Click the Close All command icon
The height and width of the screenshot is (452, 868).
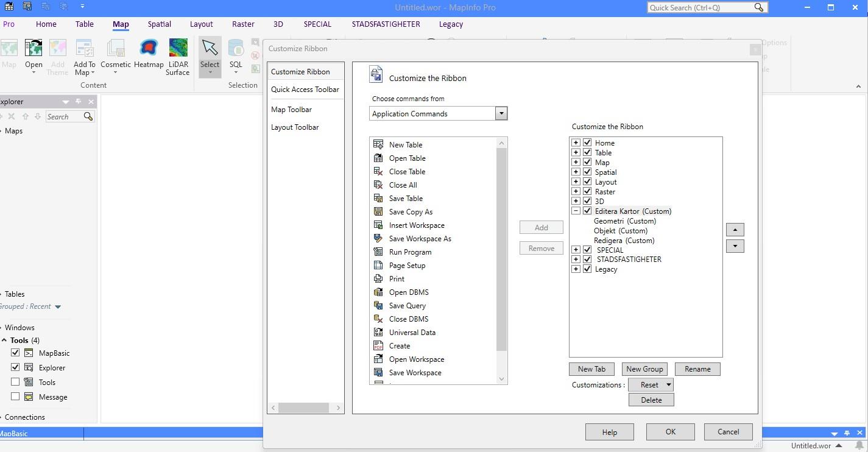[x=378, y=185]
